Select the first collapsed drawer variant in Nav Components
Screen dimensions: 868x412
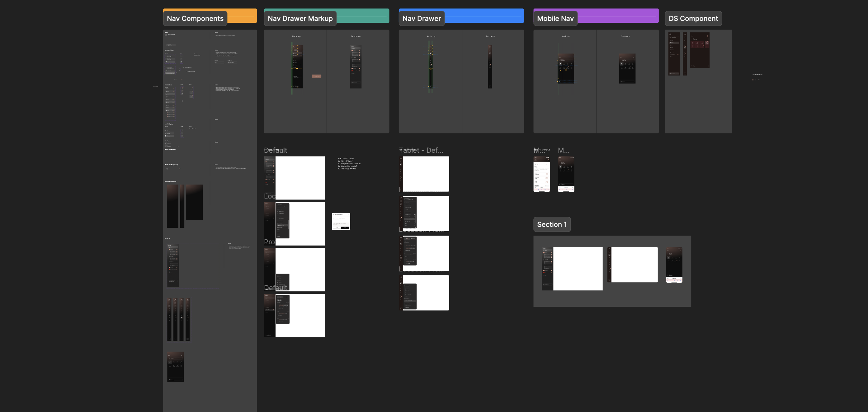(169, 319)
